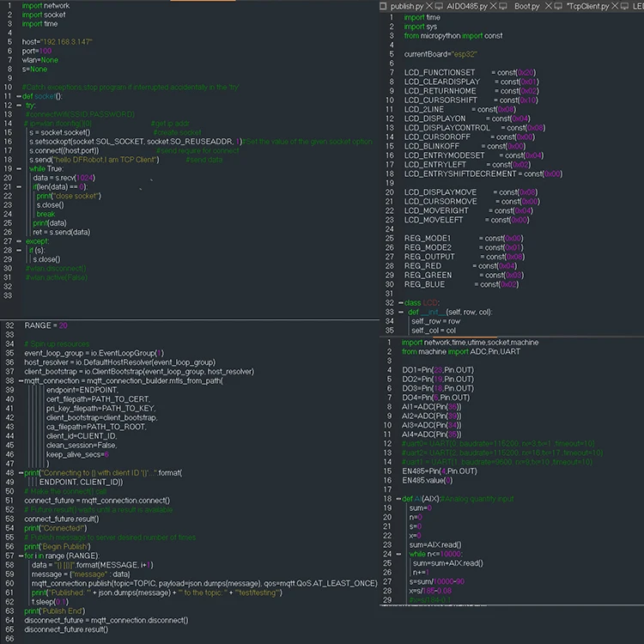The height and width of the screenshot is (644, 644).
Task: Collapse the except: block
Action: click(18, 241)
